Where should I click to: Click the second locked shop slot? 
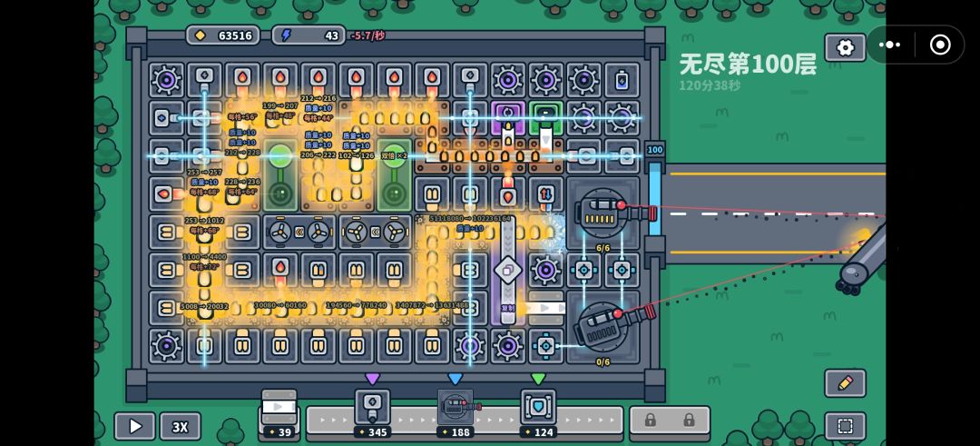coord(689,420)
